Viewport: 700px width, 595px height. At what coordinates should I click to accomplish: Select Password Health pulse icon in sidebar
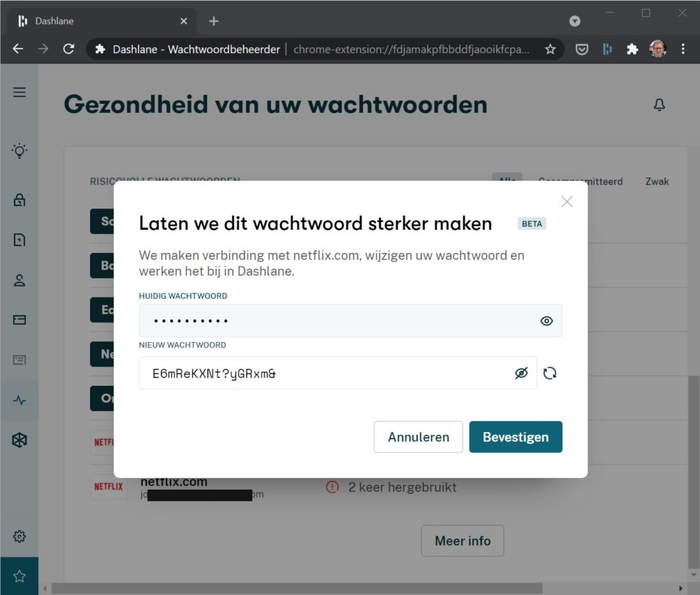(19, 400)
